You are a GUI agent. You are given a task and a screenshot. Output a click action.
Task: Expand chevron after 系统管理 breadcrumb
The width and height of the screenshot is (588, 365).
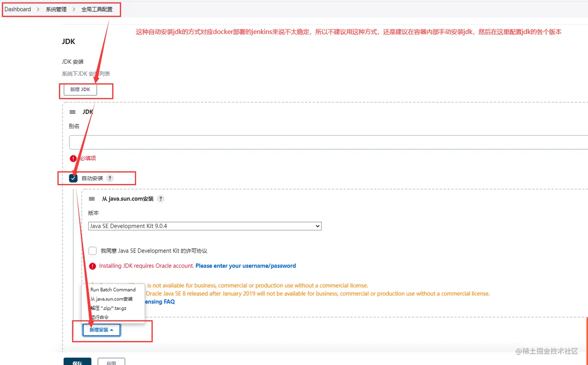pos(74,9)
